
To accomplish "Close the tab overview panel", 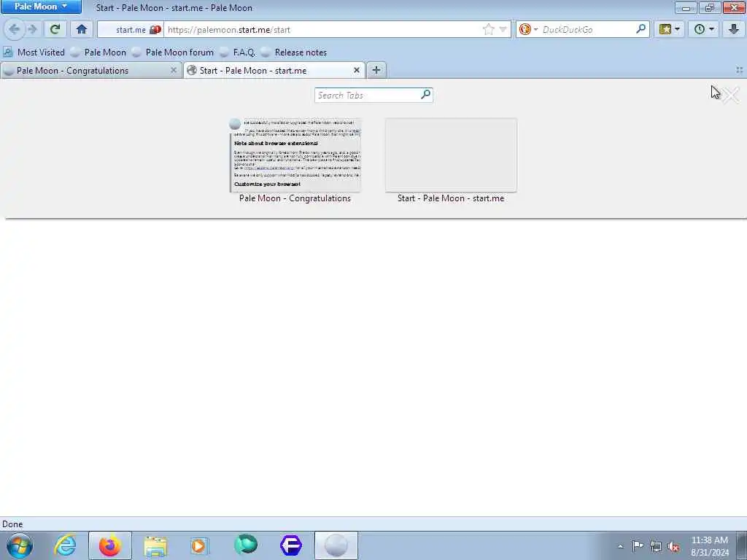I will click(731, 95).
